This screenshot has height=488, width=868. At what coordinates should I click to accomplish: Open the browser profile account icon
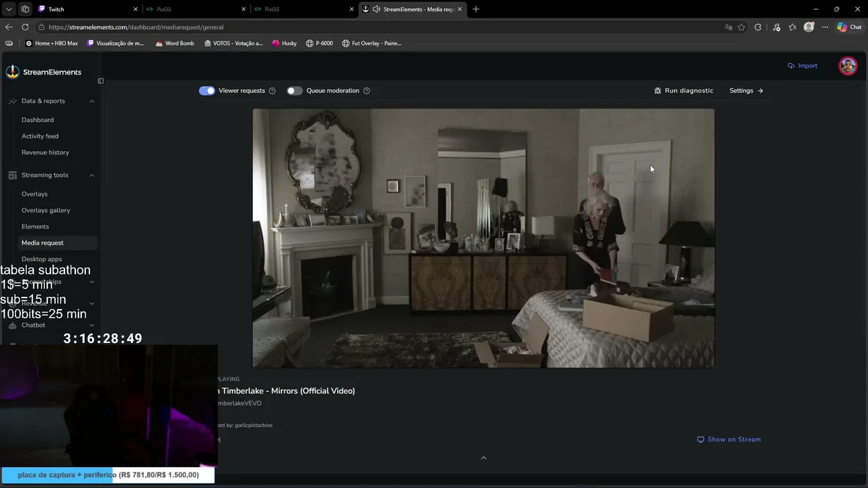(x=808, y=27)
